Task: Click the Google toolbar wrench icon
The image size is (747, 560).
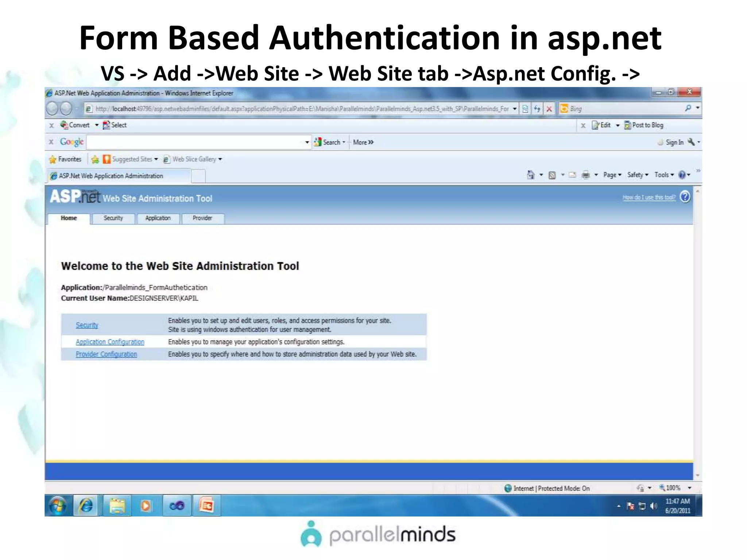Action: pyautogui.click(x=691, y=142)
